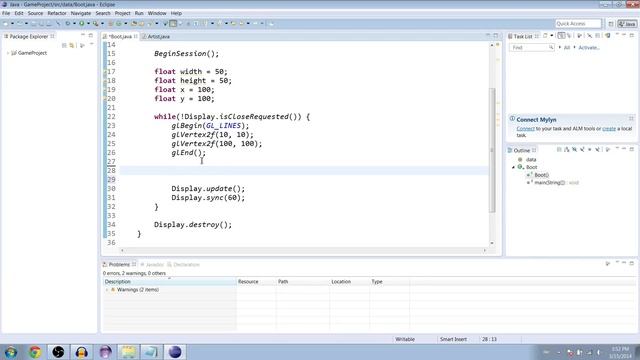Maximize the editor area
This screenshot has height=360, width=640.
(x=496, y=36)
